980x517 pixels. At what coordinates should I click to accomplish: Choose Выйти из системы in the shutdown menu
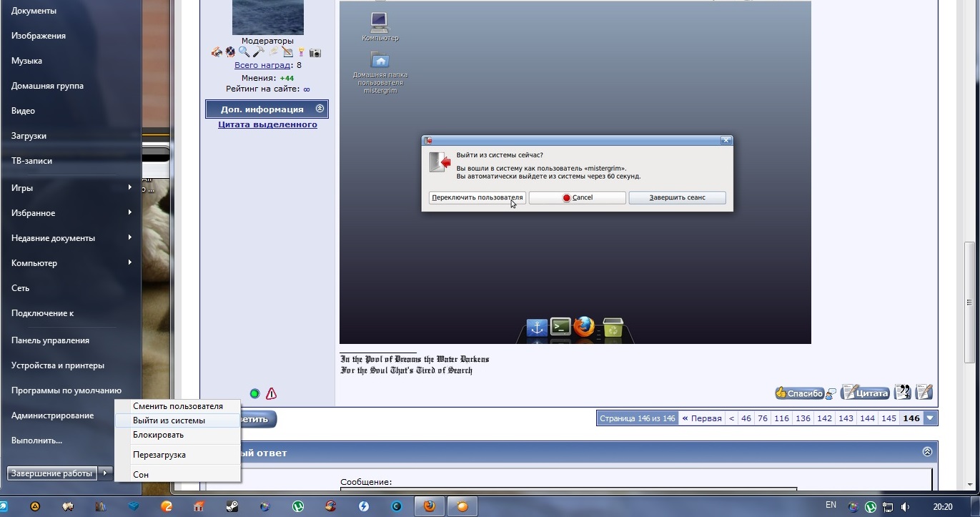pos(178,420)
